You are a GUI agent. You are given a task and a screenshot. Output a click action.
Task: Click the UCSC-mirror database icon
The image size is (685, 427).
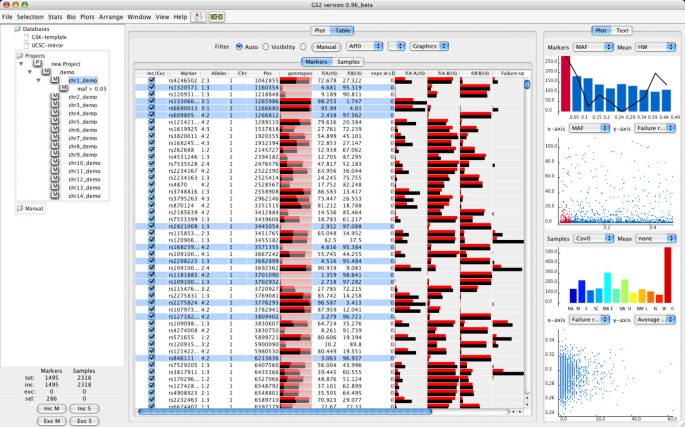tap(27, 44)
